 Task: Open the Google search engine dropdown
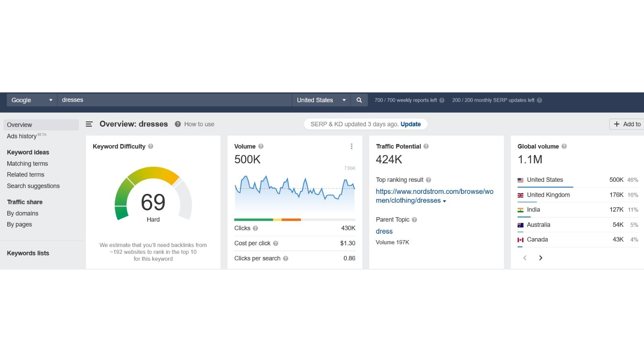[32, 100]
